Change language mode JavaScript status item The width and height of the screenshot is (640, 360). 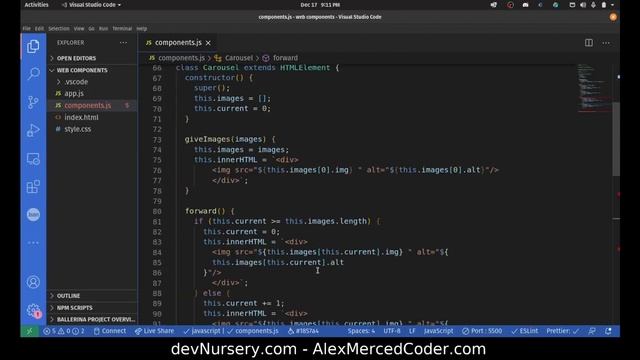tap(438, 331)
